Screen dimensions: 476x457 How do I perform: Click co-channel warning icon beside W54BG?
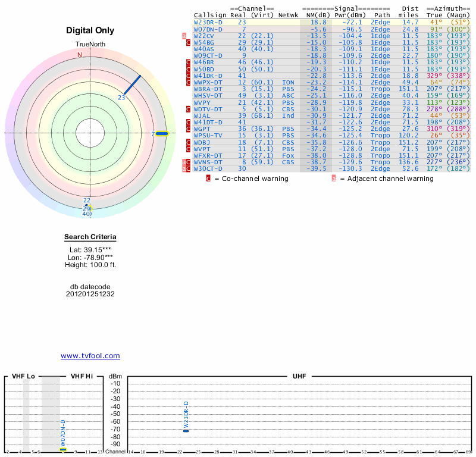coord(189,42)
